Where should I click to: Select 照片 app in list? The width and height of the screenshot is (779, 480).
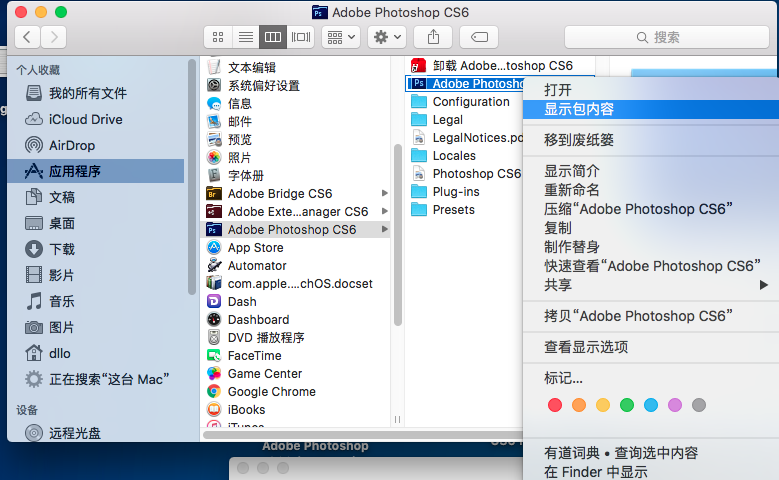point(295,158)
